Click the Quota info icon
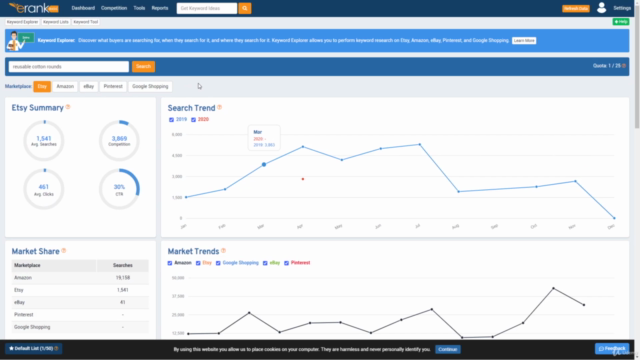The image size is (640, 360). point(624,66)
